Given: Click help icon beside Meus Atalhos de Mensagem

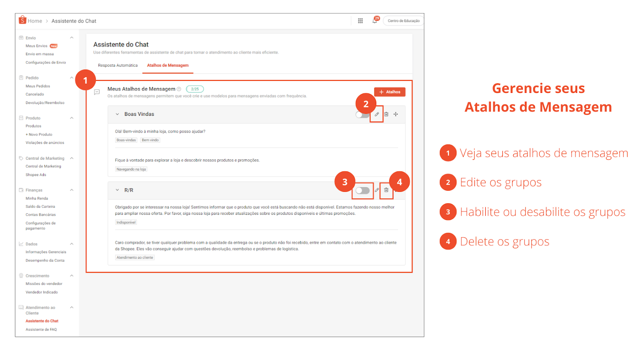Looking at the screenshot, I should coord(179,89).
